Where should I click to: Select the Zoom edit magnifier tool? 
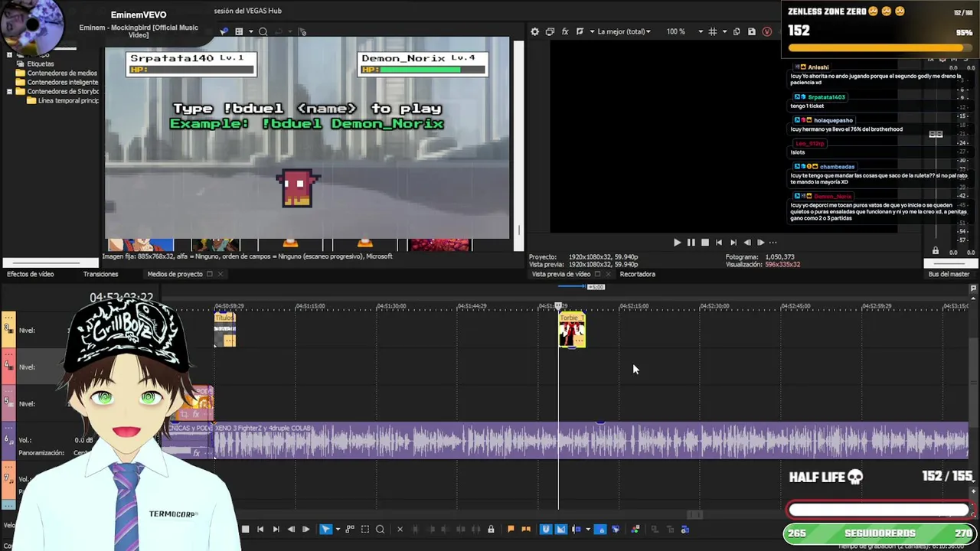point(380,529)
